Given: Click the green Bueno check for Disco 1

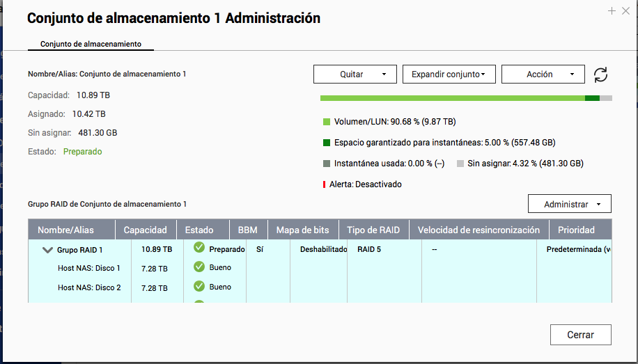Looking at the screenshot, I should point(199,267).
